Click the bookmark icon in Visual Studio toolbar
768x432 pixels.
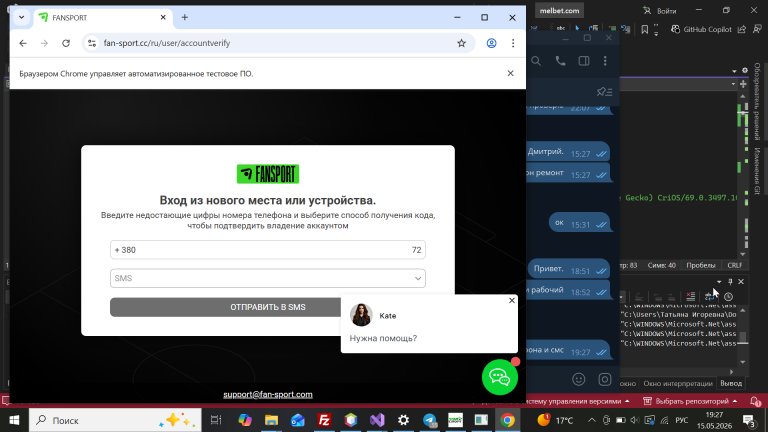645,29
